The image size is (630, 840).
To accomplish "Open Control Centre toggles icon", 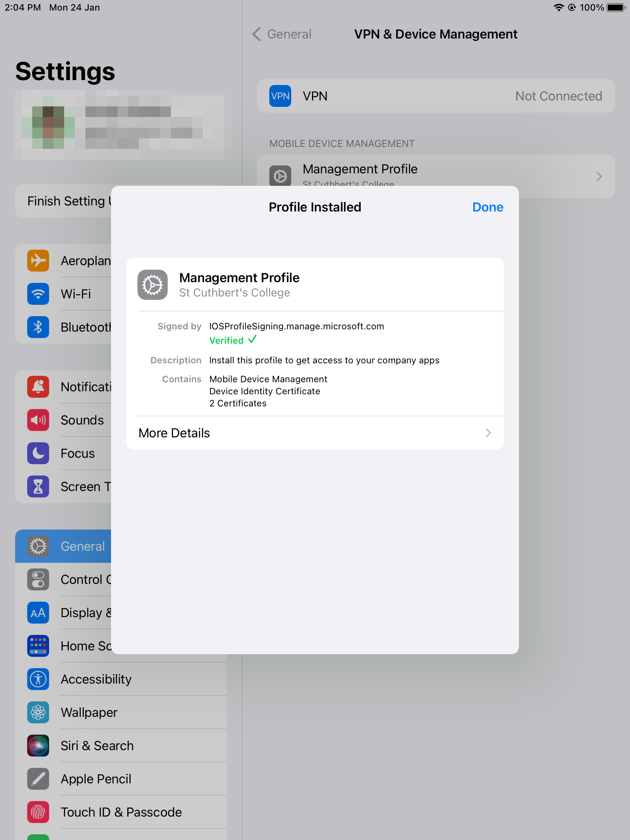I will [38, 579].
